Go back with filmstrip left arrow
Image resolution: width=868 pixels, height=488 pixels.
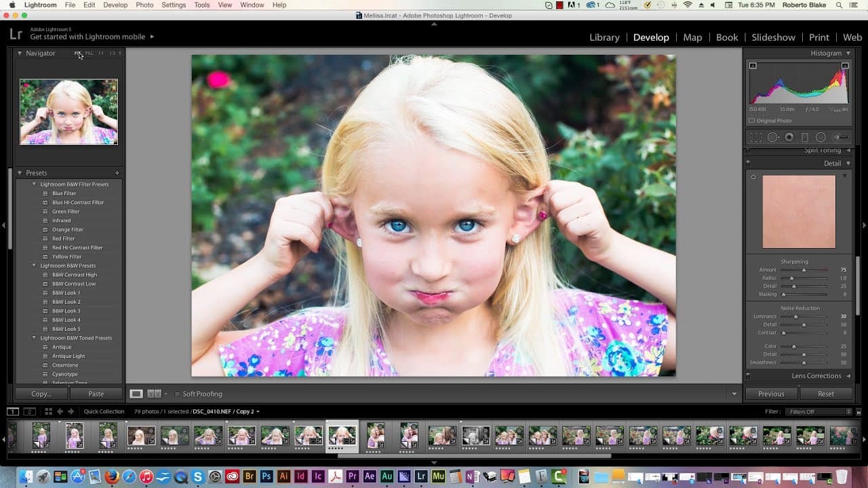60,411
